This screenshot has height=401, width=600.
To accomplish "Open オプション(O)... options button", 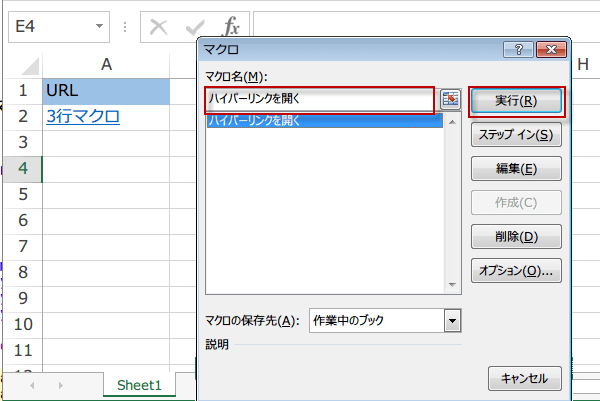I will [516, 271].
